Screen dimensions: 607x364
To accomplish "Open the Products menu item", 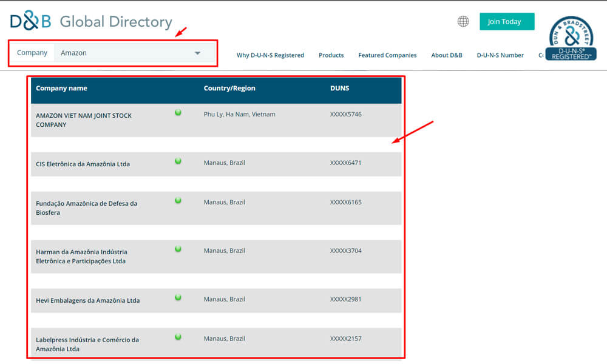I will pyautogui.click(x=331, y=55).
